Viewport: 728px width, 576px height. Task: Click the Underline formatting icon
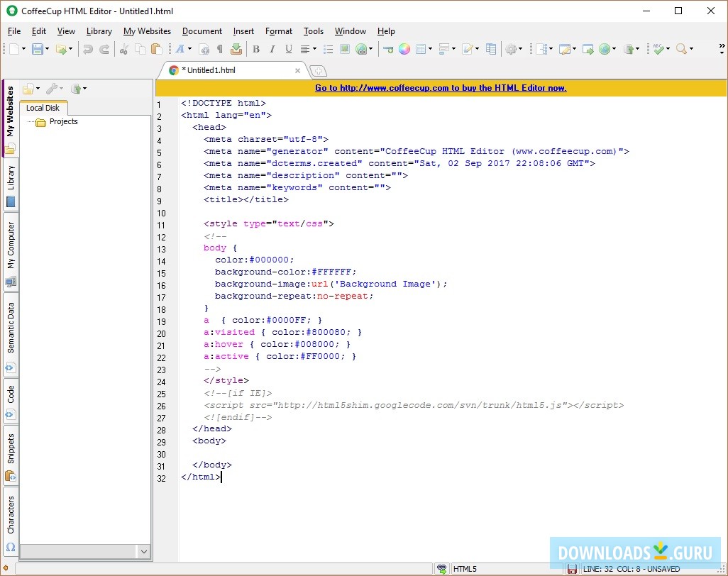(288, 49)
